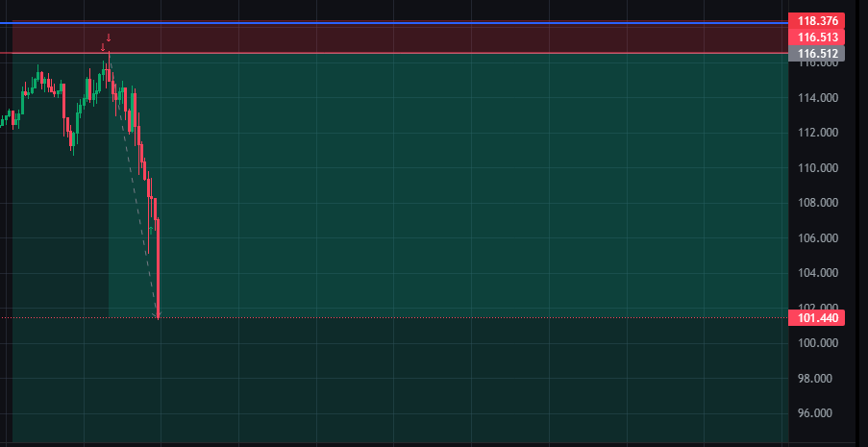Click the 114.000 price axis value
This screenshot has height=447, width=868.
click(818, 97)
